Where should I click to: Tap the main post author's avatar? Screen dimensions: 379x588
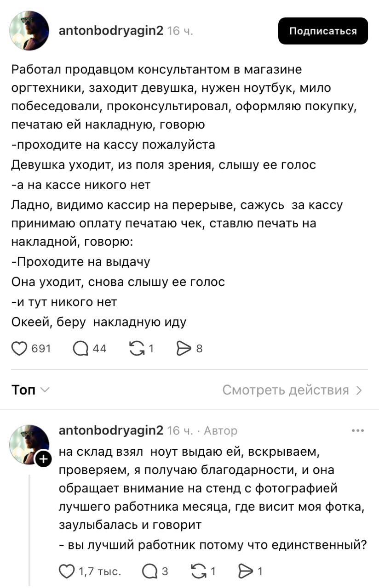point(29,31)
